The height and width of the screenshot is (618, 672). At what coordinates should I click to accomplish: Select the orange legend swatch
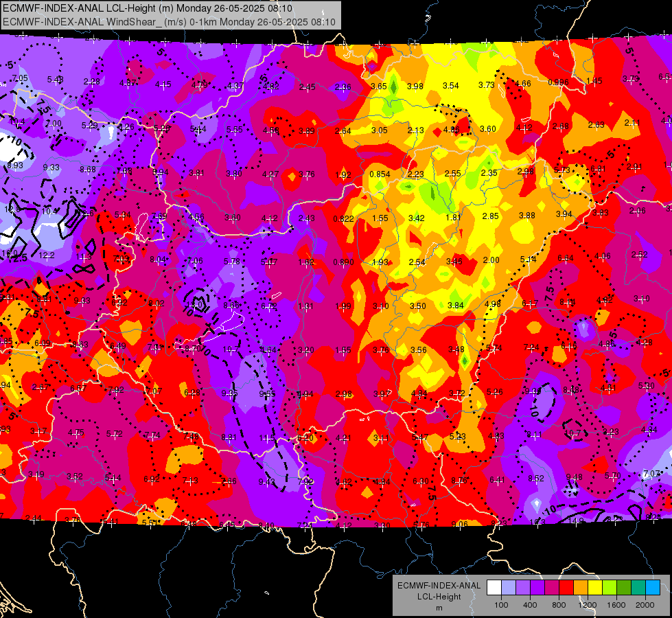click(581, 588)
